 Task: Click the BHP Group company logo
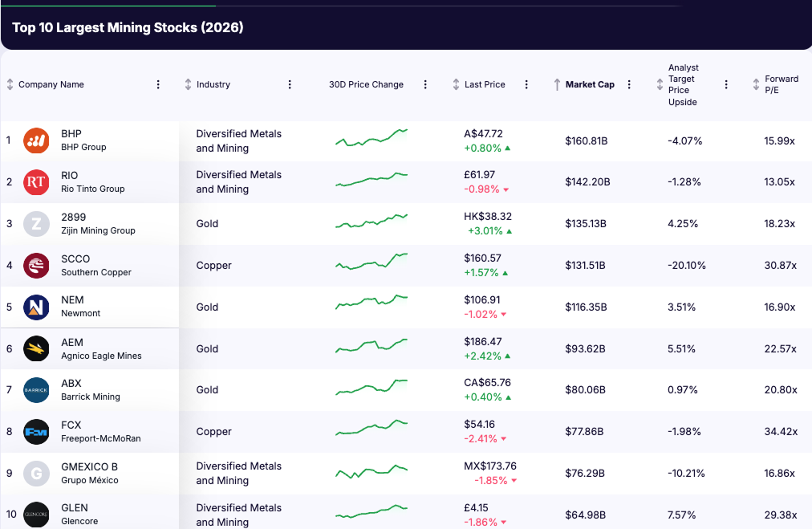(x=35, y=140)
